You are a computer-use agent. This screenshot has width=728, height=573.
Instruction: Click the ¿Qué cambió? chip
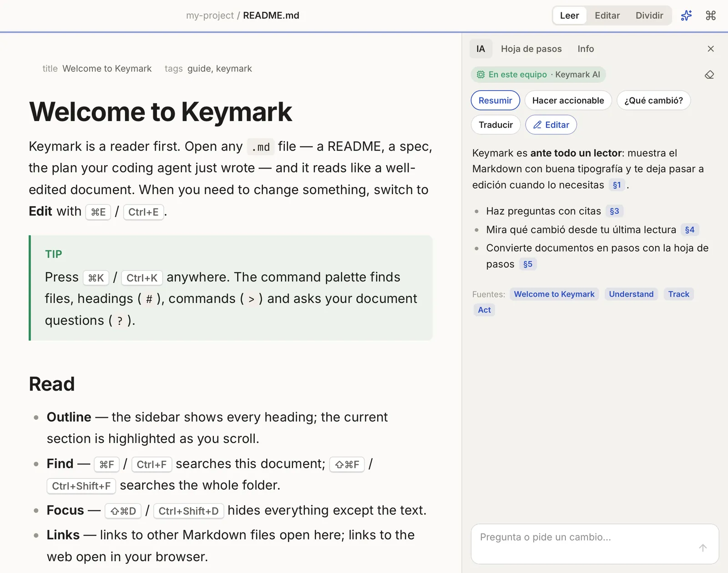654,101
